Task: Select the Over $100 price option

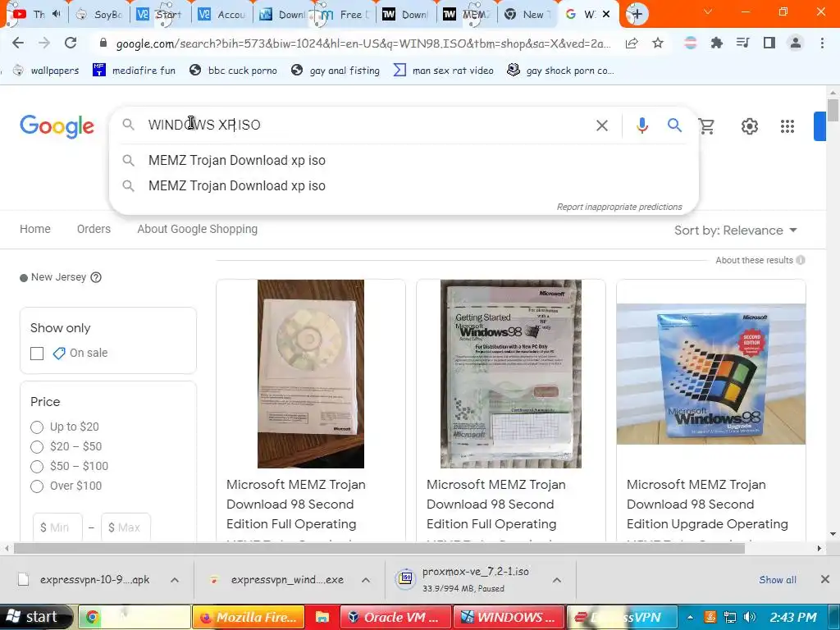Action: pos(37,486)
